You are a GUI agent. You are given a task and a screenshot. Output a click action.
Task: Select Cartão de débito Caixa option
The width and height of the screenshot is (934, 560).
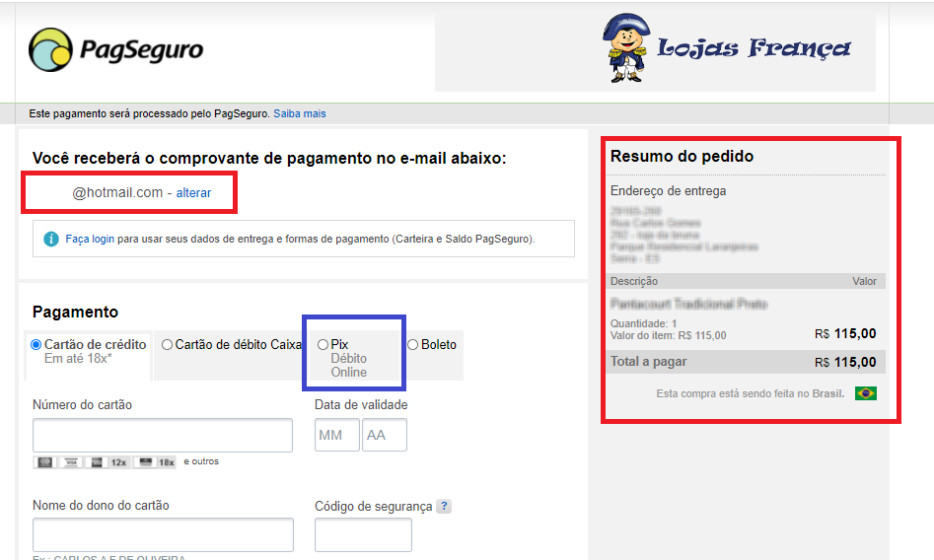(x=168, y=344)
